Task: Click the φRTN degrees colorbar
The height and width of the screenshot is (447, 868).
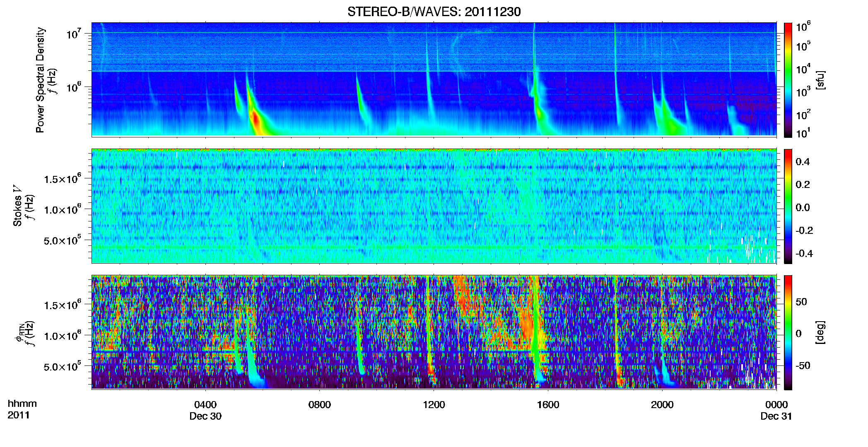Action: pyautogui.click(x=788, y=332)
